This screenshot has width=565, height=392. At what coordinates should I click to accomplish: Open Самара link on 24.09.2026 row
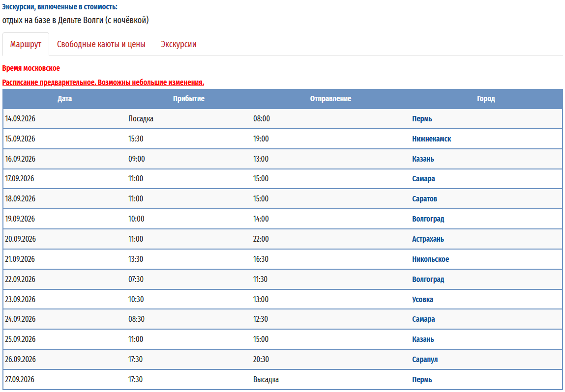pyautogui.click(x=423, y=319)
